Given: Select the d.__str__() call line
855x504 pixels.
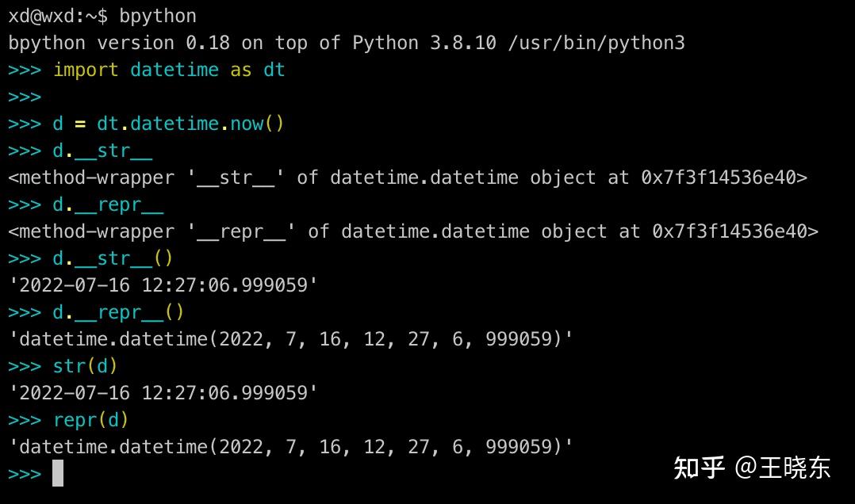Looking at the screenshot, I should pyautogui.click(x=111, y=258).
